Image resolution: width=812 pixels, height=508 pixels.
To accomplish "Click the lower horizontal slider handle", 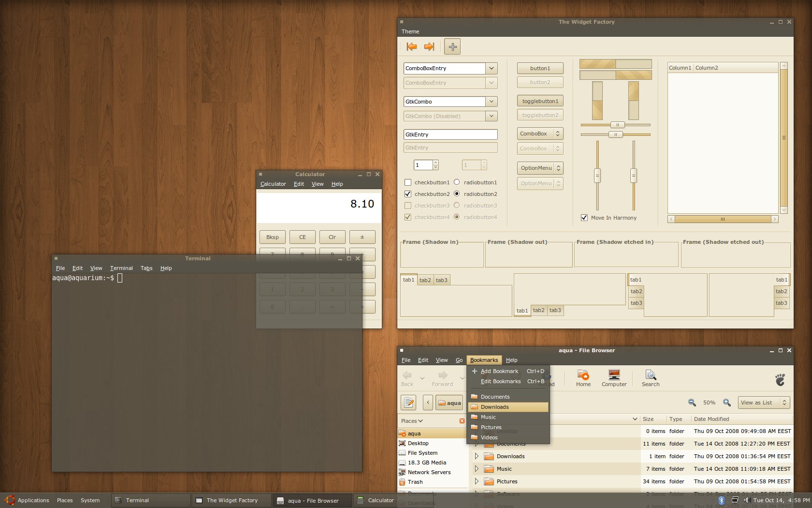I will click(615, 134).
